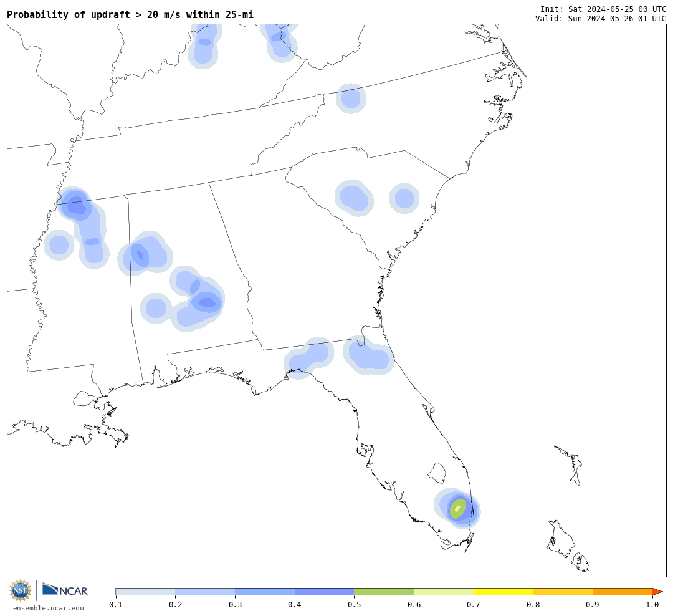Click the 0.4–0.5 periwinkle colorbar segment
The height and width of the screenshot is (616, 673).
click(x=325, y=592)
